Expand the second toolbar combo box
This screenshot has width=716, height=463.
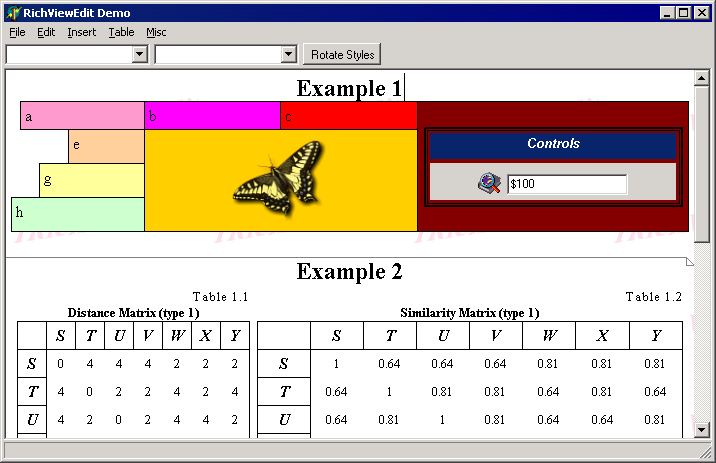tap(289, 54)
